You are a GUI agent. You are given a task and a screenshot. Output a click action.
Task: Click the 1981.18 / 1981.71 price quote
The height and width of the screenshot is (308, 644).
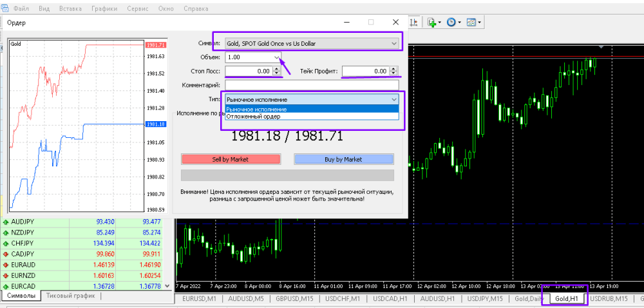287,136
